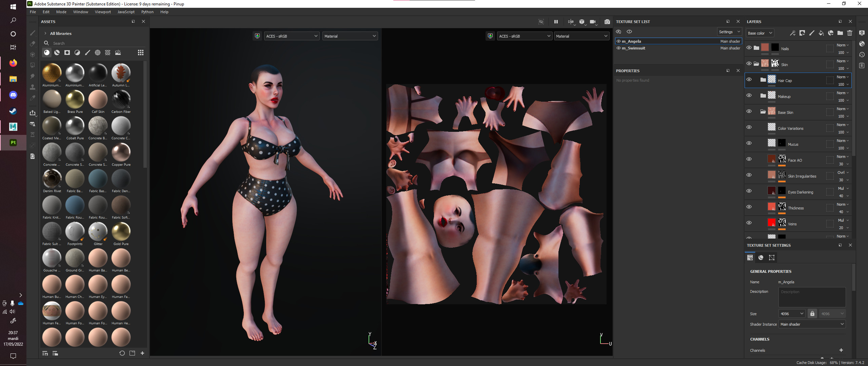Toggle visibility of the Veins layer

[x=749, y=223]
